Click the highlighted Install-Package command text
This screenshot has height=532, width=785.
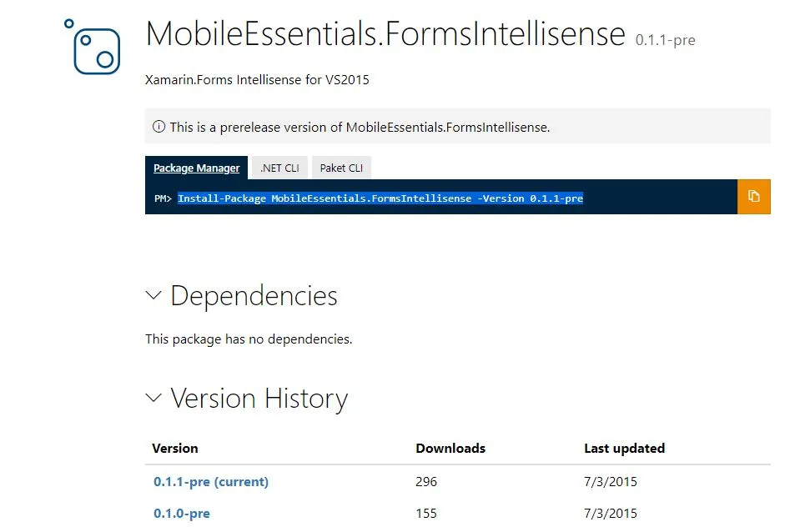point(380,198)
